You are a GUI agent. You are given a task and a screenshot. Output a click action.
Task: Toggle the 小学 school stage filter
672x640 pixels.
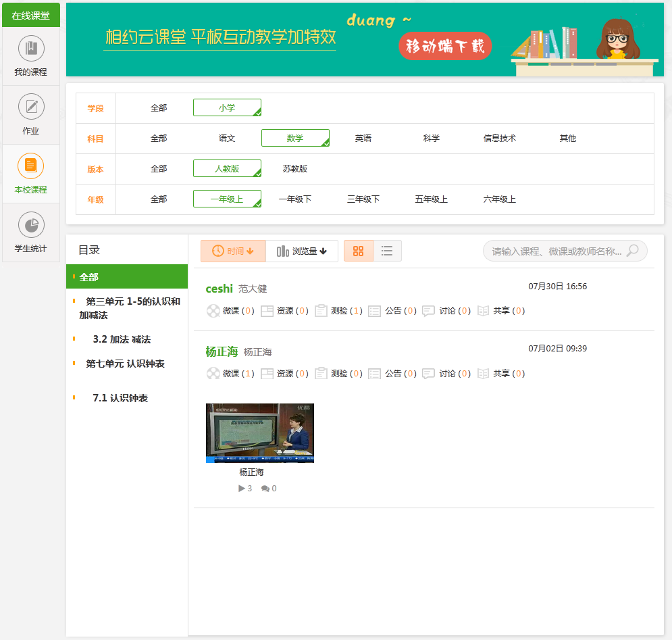pyautogui.click(x=227, y=107)
